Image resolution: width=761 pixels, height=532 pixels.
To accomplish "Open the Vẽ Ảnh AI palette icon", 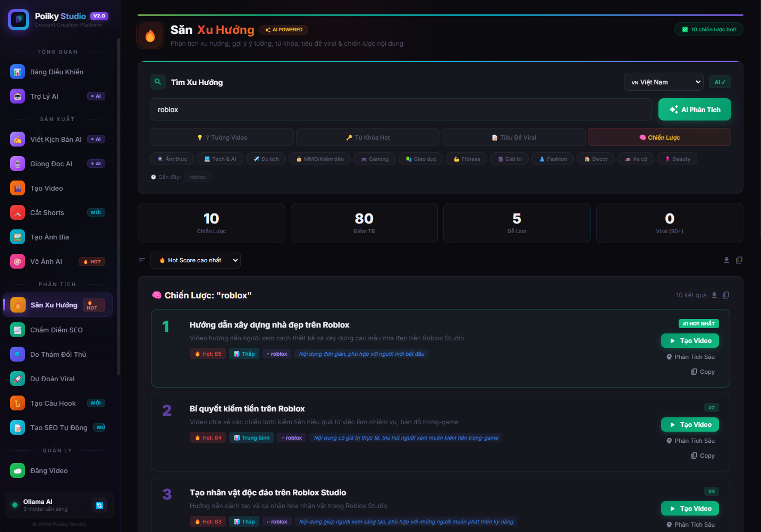I will pyautogui.click(x=18, y=262).
